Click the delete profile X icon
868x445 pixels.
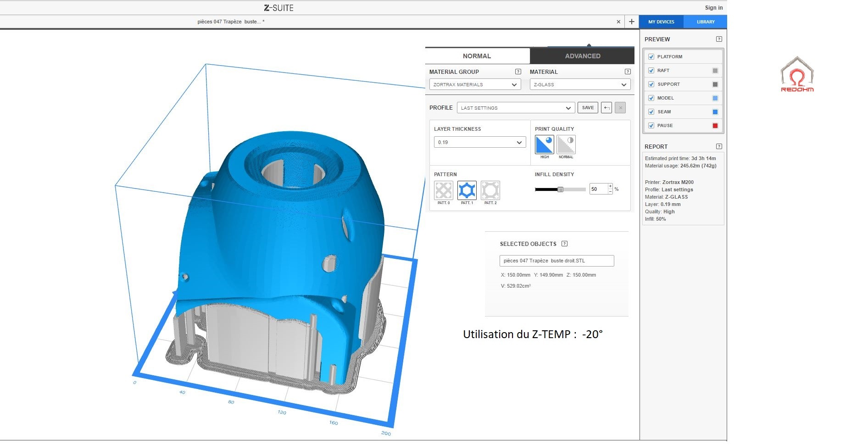pyautogui.click(x=620, y=108)
